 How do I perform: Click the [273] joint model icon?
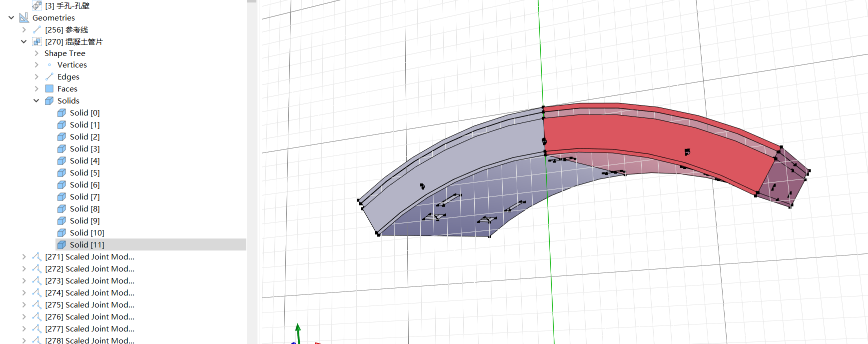click(x=37, y=280)
